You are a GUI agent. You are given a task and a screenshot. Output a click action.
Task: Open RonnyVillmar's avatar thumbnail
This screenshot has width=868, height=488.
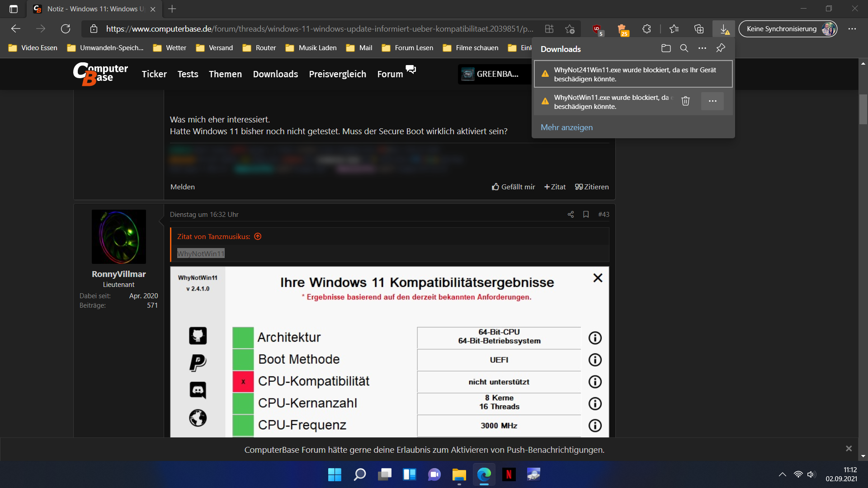[x=118, y=237]
